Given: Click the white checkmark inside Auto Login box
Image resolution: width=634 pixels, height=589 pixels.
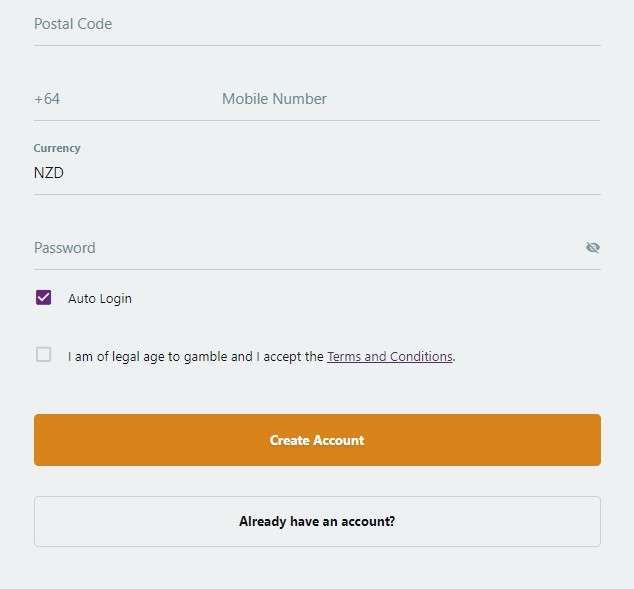Looking at the screenshot, I should (x=43, y=298).
